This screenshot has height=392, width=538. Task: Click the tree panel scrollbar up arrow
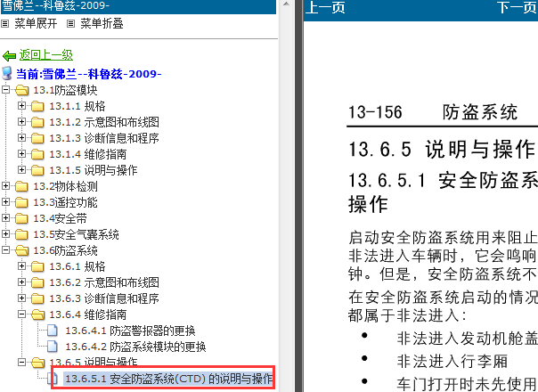[286, 4]
